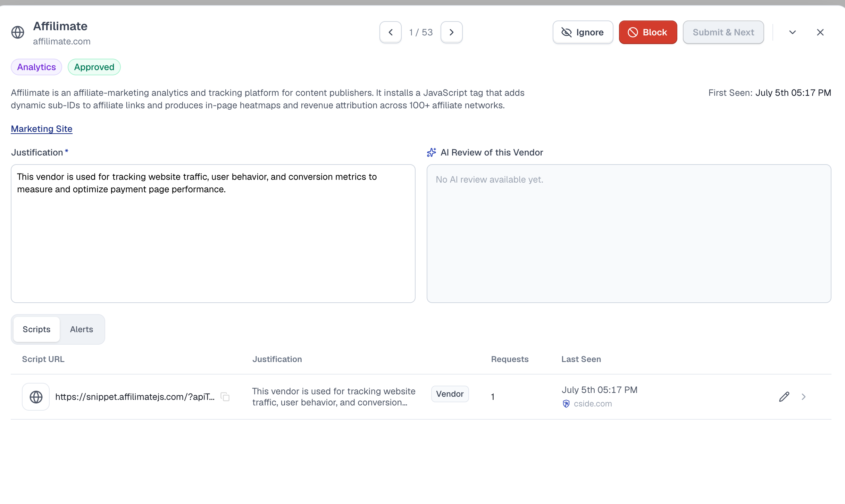
Task: Block the Affilimate vendor
Action: [648, 32]
